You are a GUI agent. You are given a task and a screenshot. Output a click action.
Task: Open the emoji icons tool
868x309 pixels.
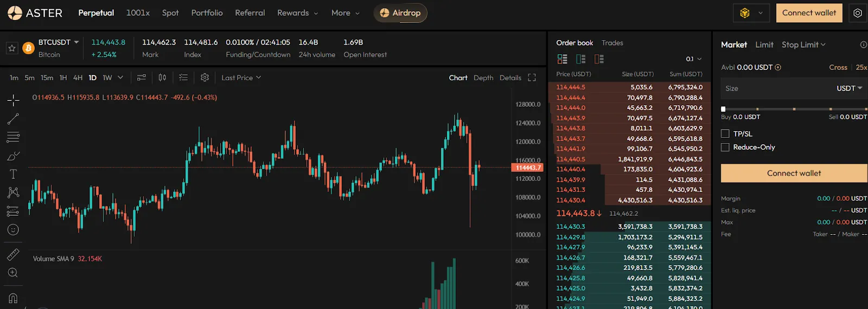point(13,230)
